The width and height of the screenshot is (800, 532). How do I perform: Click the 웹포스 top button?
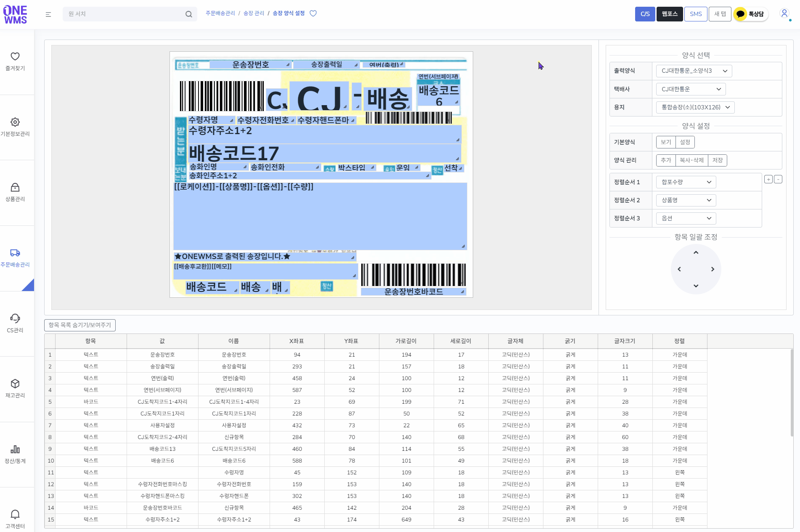(670, 14)
